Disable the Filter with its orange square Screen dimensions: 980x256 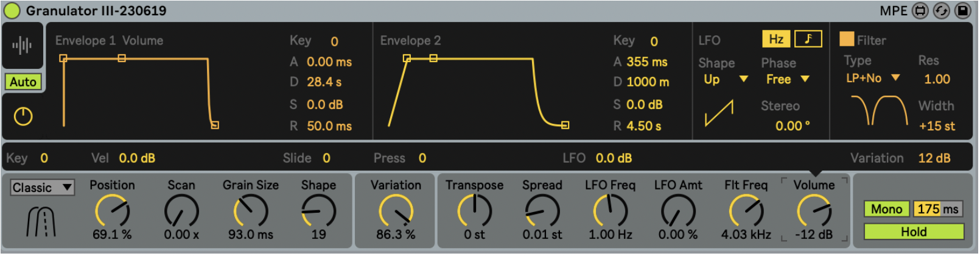[846, 40]
